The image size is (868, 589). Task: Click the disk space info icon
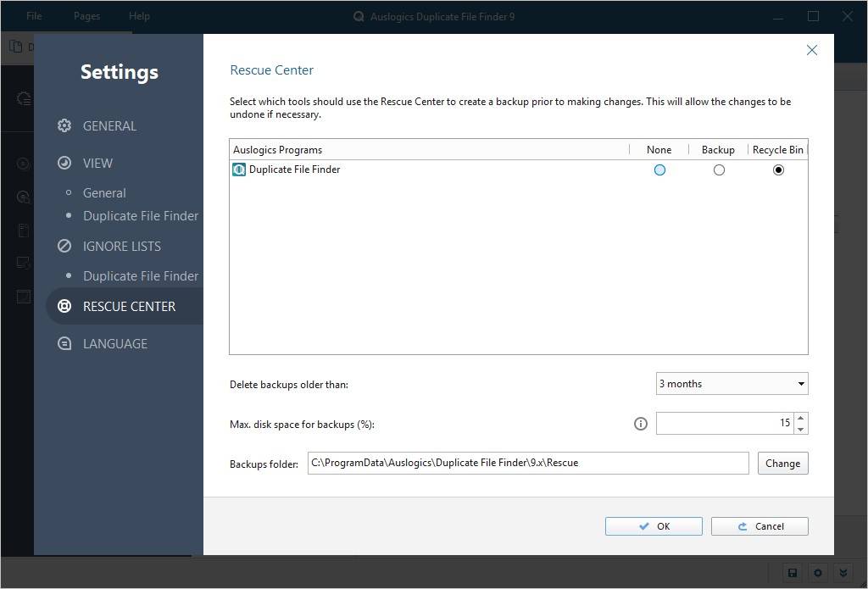(x=640, y=424)
